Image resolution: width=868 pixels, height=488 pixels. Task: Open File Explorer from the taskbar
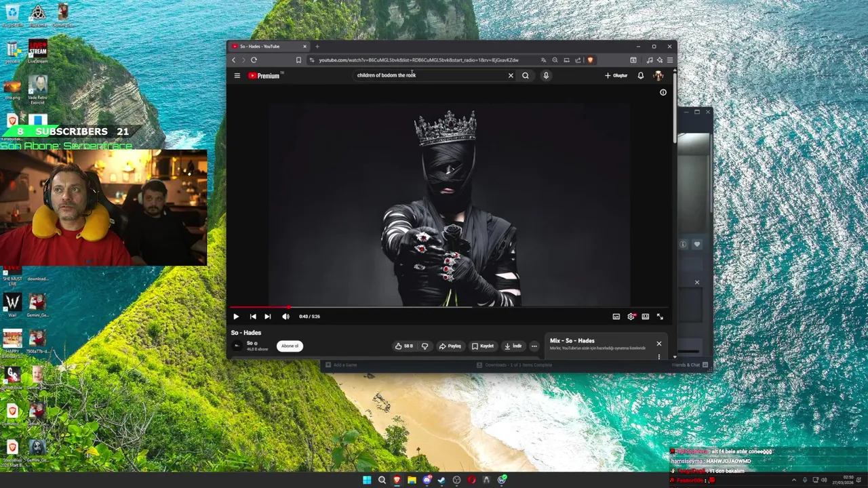pyautogui.click(x=412, y=480)
